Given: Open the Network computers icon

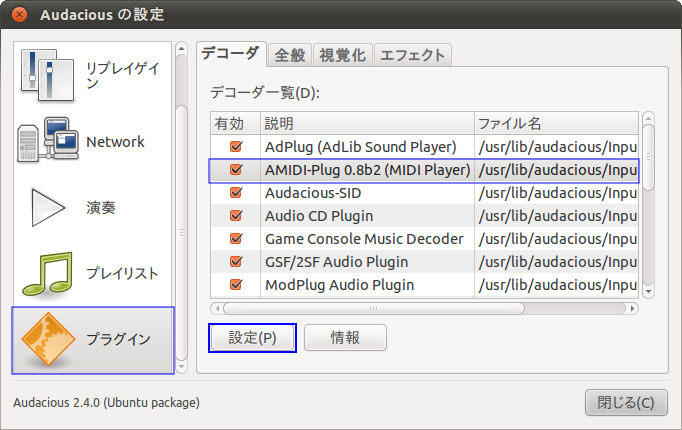Looking at the screenshot, I should click(48, 140).
